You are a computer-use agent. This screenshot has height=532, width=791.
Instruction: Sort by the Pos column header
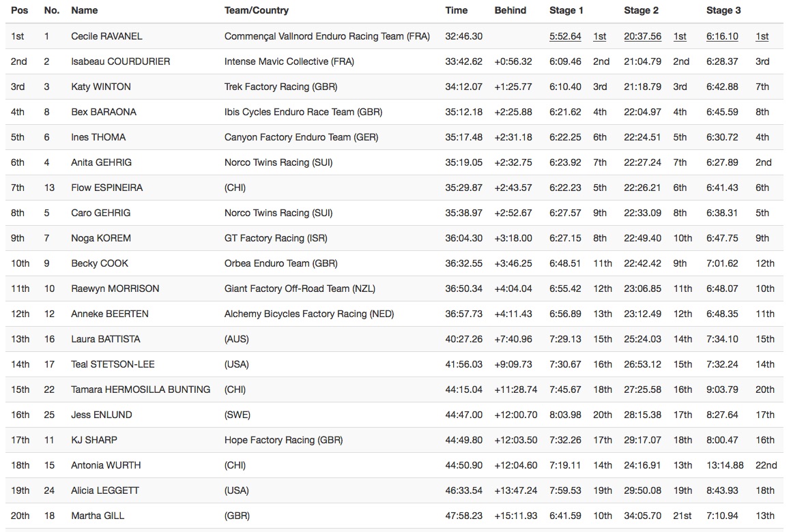point(19,10)
